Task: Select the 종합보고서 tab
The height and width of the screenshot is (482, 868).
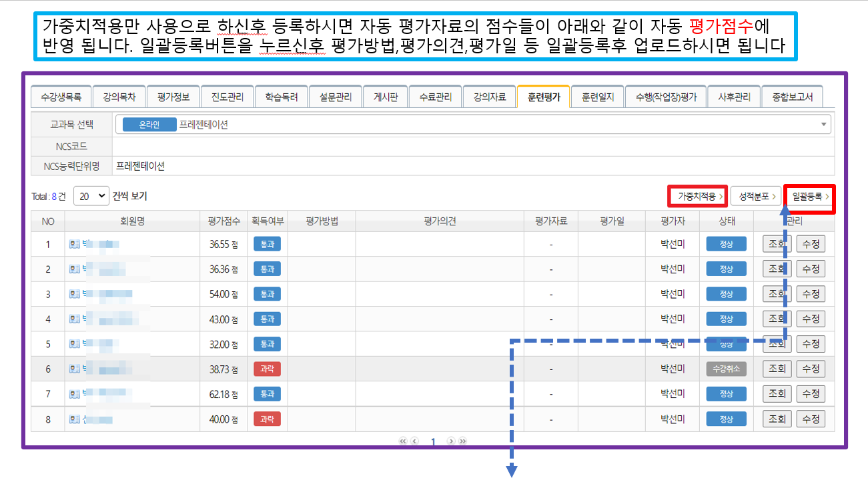Action: (x=792, y=97)
